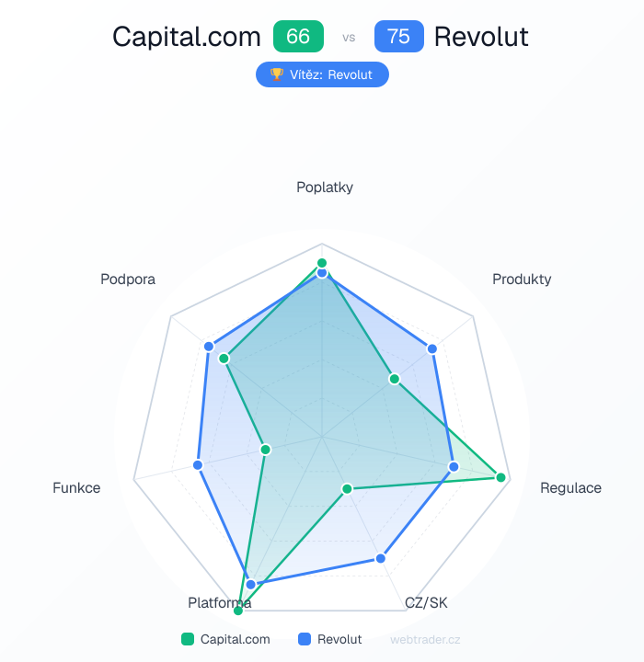Image resolution: width=644 pixels, height=662 pixels.
Task: Select the Funkce axis label
Action: coord(76,487)
